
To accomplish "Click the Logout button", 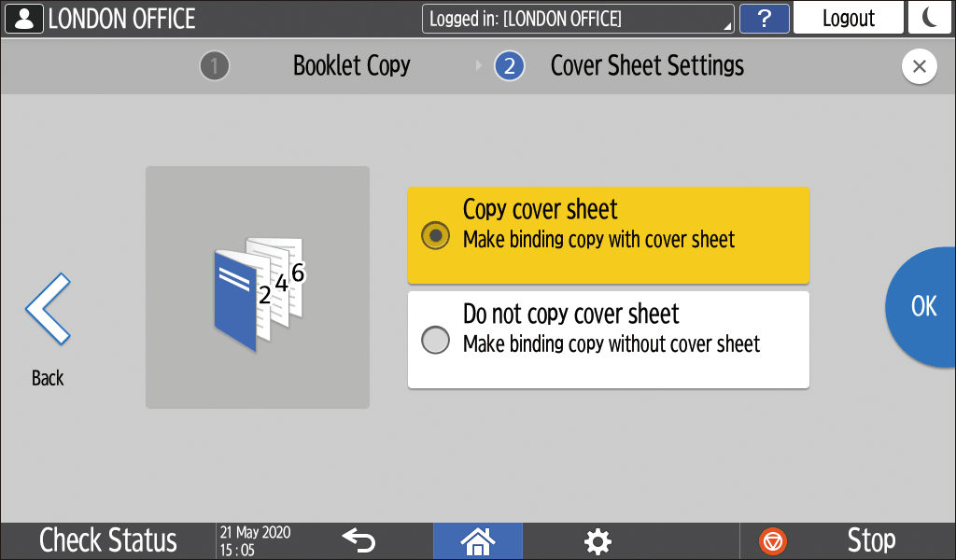I will click(848, 18).
